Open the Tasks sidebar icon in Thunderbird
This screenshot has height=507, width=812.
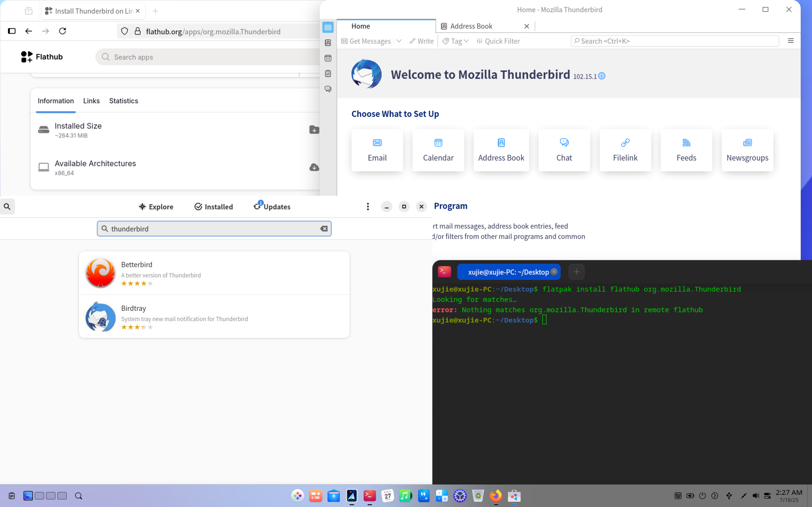click(x=328, y=73)
